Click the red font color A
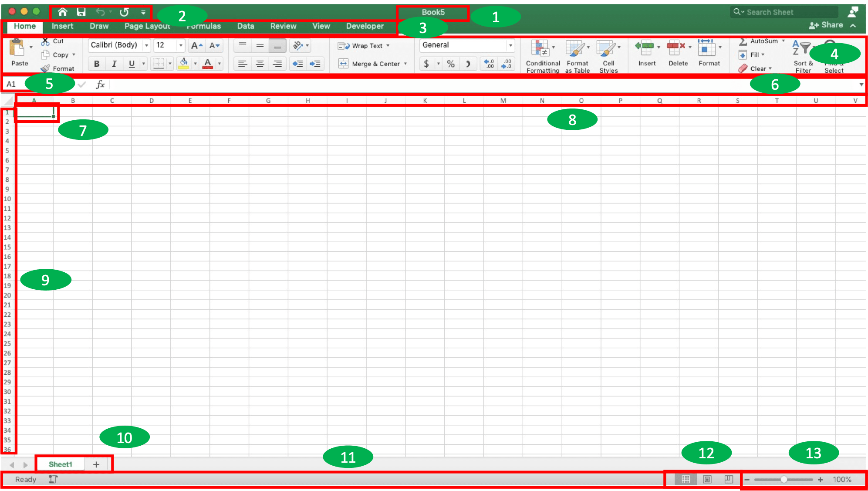Viewport: 868px width, 491px height. click(x=208, y=64)
